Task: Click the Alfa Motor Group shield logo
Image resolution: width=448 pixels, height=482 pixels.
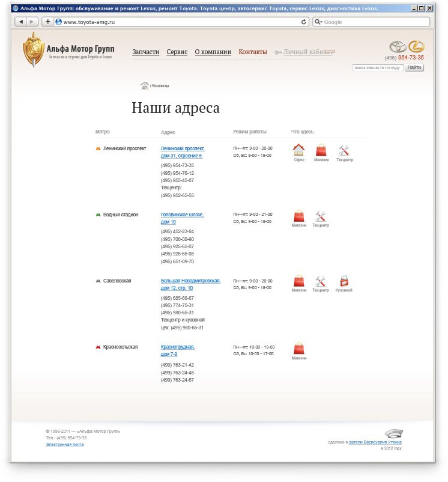Action: tap(34, 49)
